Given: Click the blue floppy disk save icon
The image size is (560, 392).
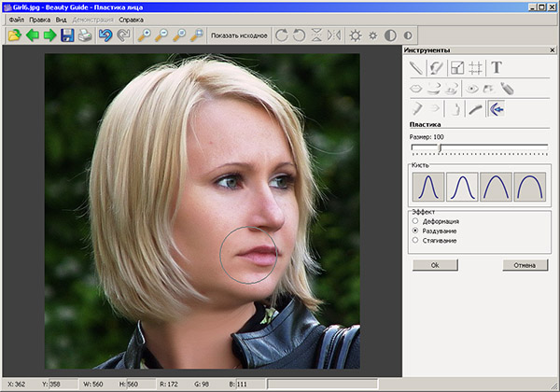Looking at the screenshot, I should click(x=67, y=36).
